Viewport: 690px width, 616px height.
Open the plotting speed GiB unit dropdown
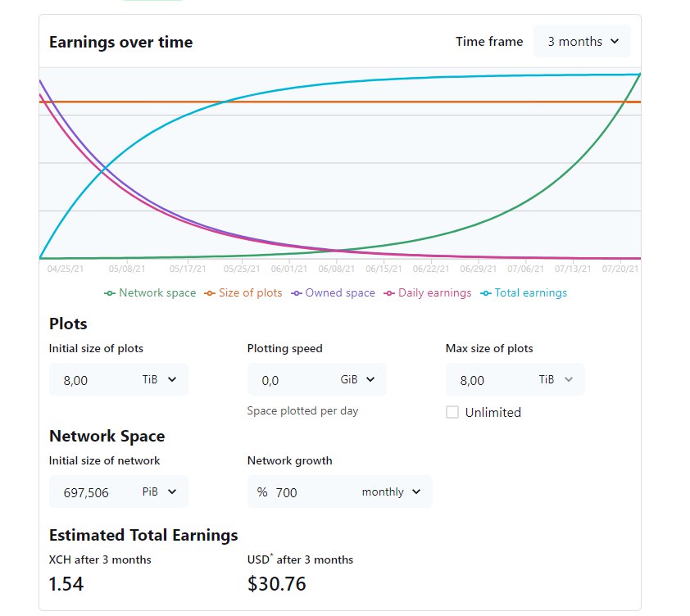358,379
